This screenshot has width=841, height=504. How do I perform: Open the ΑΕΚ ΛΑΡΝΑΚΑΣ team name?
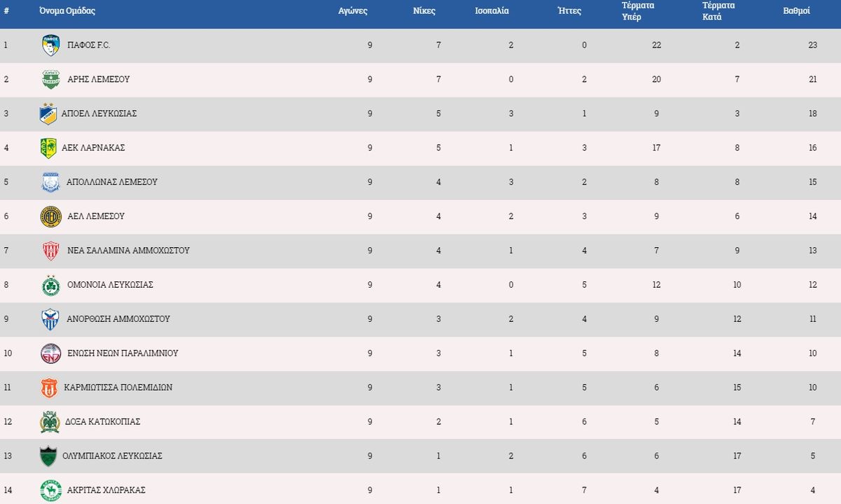click(x=93, y=148)
